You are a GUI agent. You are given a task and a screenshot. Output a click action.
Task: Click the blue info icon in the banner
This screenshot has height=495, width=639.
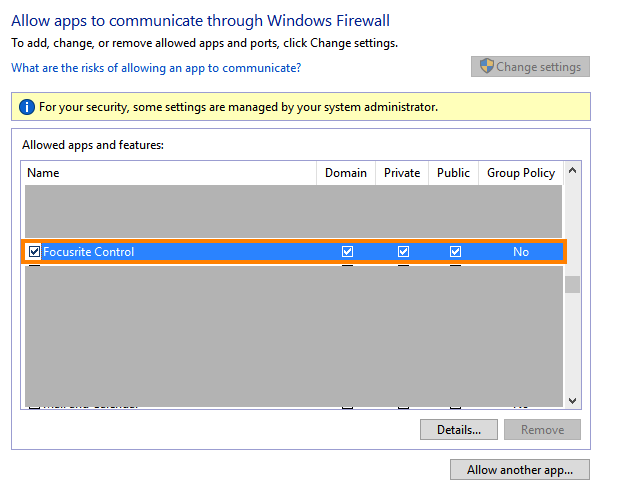[x=27, y=107]
